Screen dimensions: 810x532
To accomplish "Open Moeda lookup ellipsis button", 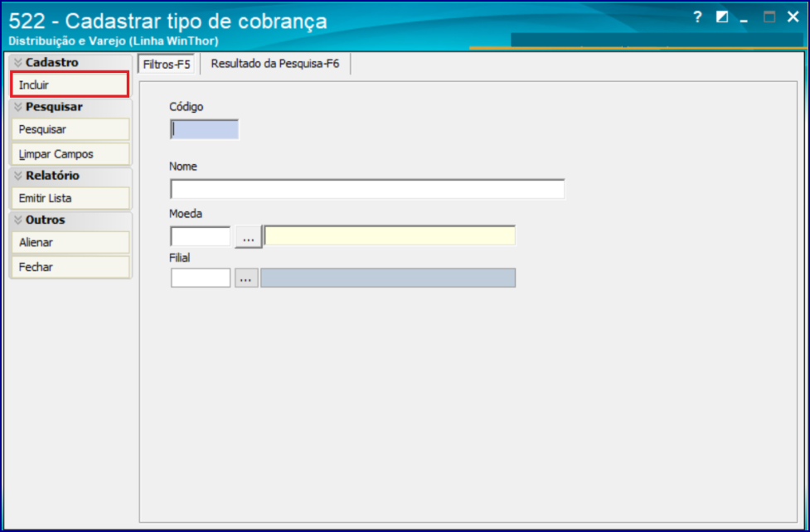I will pyautogui.click(x=249, y=236).
